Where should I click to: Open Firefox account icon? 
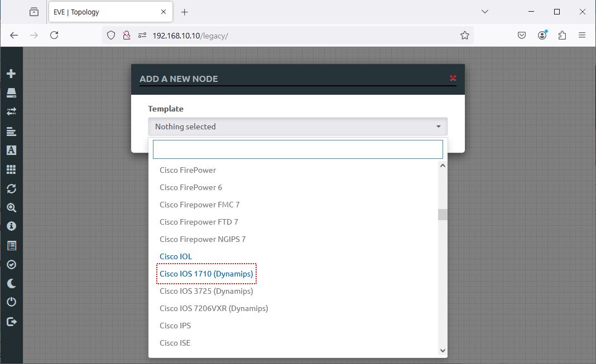pyautogui.click(x=542, y=35)
